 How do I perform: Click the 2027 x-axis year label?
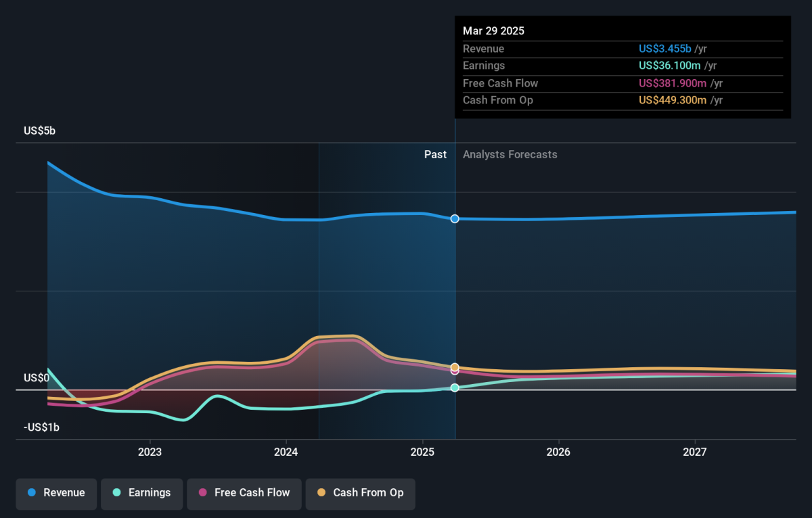point(695,452)
